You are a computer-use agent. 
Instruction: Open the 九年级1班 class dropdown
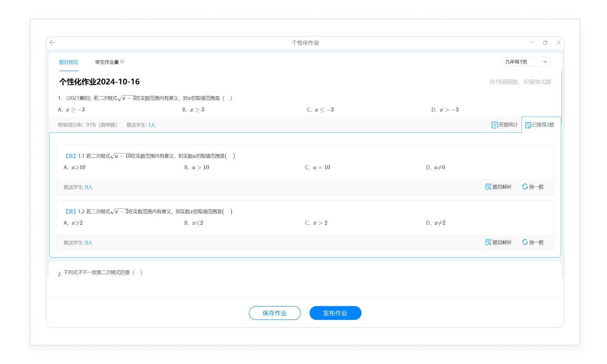pos(526,62)
